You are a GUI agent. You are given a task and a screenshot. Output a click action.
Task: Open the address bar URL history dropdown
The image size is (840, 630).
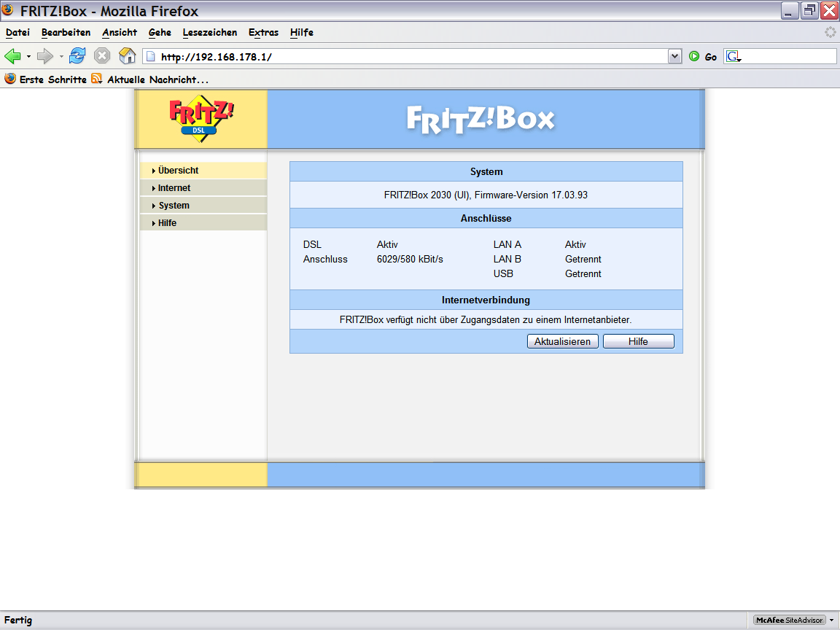(x=674, y=56)
